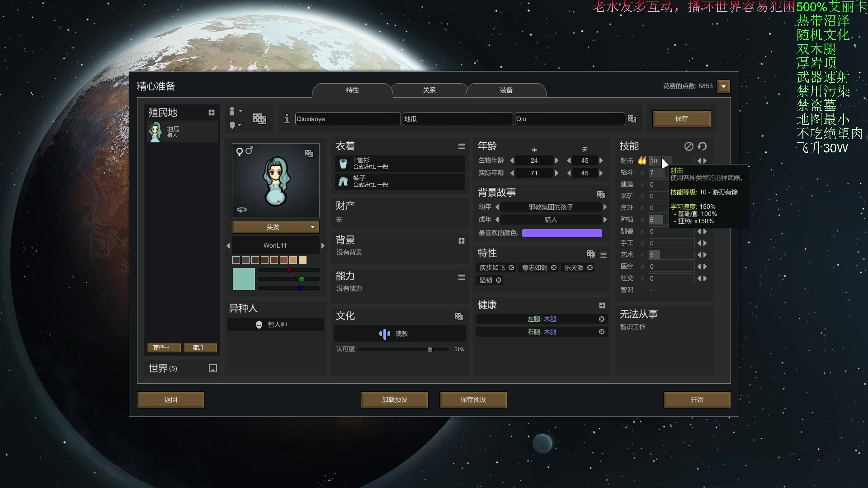This screenshot has height=488, width=868.
Task: Click the 加载预设 button
Action: (x=394, y=399)
